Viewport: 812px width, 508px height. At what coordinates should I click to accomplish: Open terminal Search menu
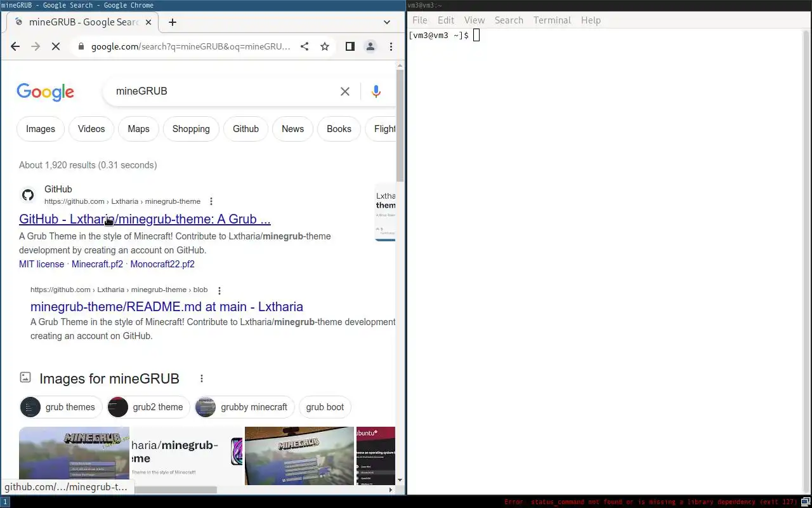[509, 20]
